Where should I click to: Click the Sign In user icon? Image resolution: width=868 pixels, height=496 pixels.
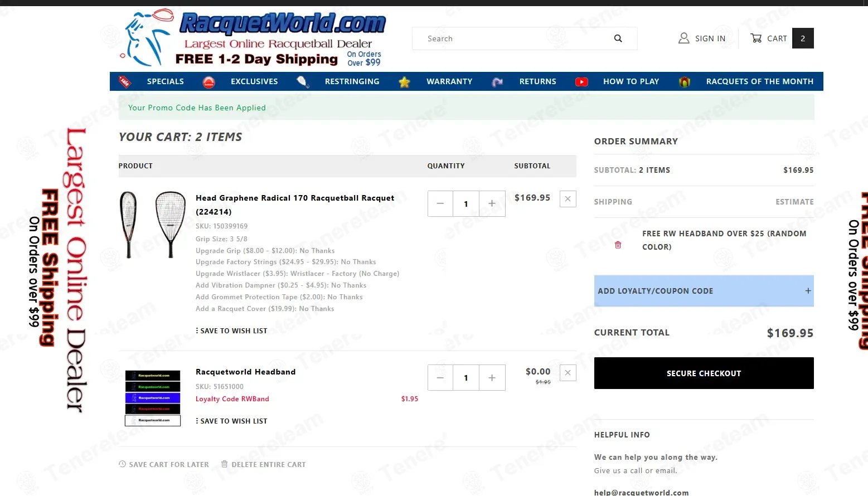tap(683, 38)
